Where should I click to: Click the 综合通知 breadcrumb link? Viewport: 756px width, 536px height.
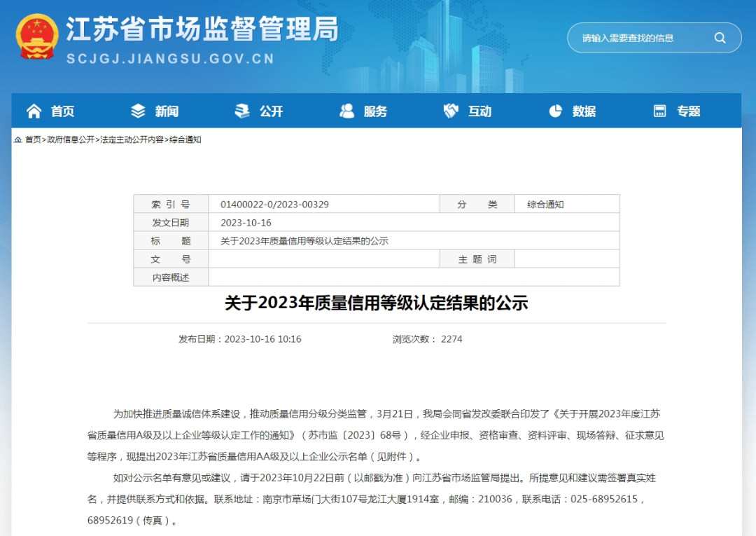coord(185,139)
